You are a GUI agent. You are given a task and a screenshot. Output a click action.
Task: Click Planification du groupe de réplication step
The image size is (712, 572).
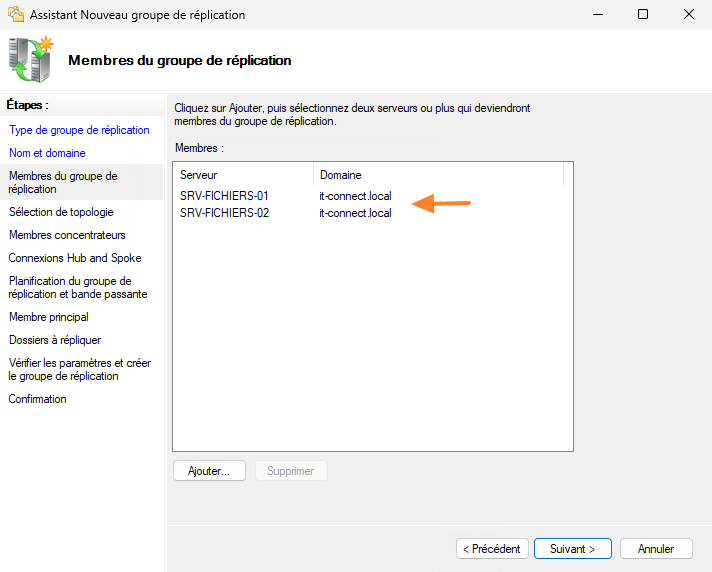78,287
